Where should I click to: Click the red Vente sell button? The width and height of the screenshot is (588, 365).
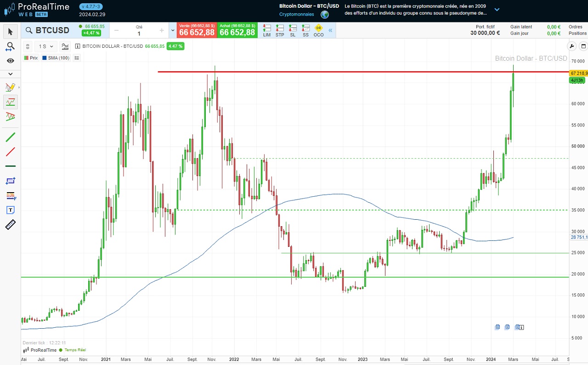(x=197, y=30)
